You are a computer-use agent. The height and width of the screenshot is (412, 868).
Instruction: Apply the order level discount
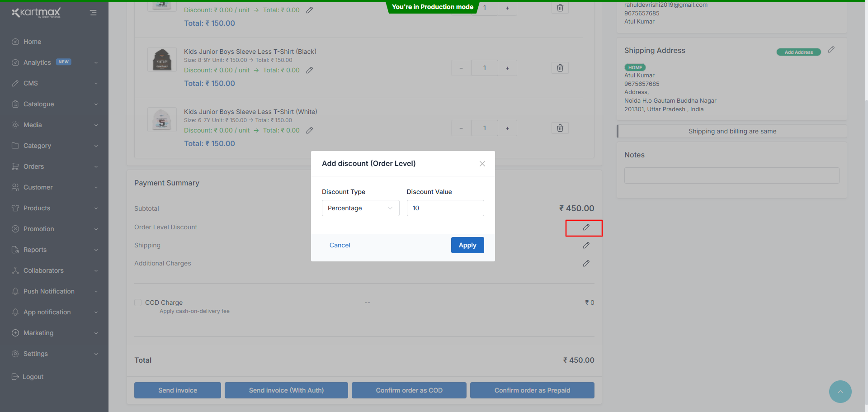pos(467,245)
